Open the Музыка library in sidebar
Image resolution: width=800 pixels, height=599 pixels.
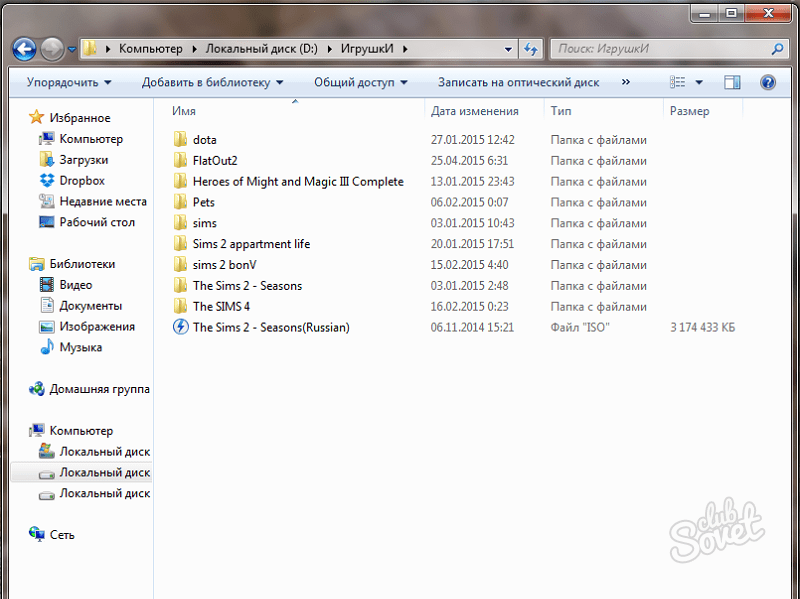pos(80,348)
